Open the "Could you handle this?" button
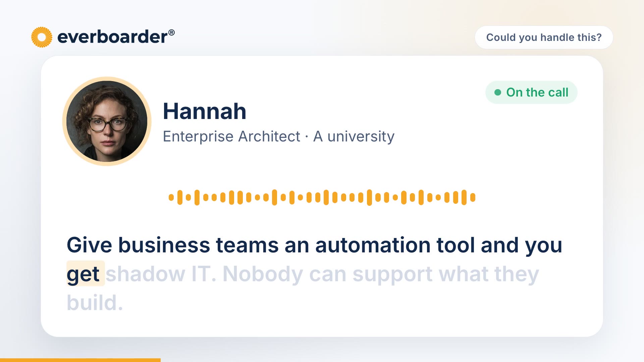 coord(544,37)
